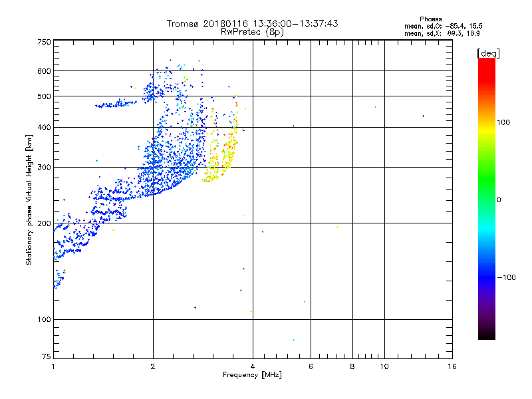Click the y-axis tick label '75'
Screen dimensions: 532x399
[47, 356]
